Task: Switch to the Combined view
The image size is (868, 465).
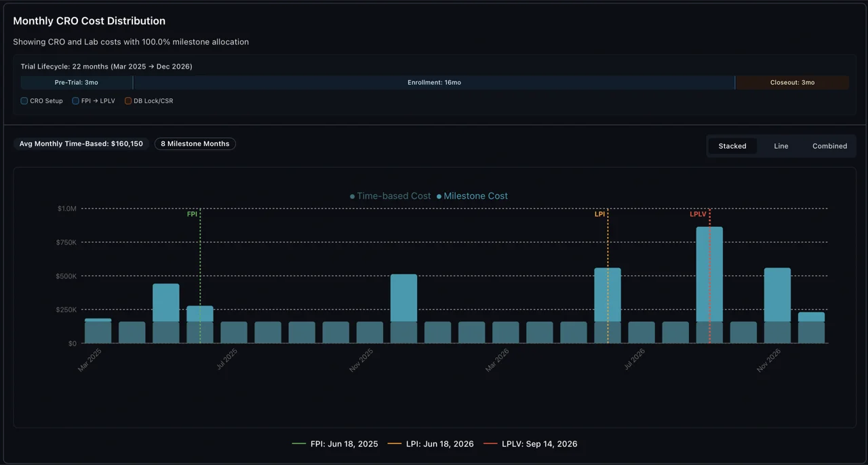Action: coord(829,146)
